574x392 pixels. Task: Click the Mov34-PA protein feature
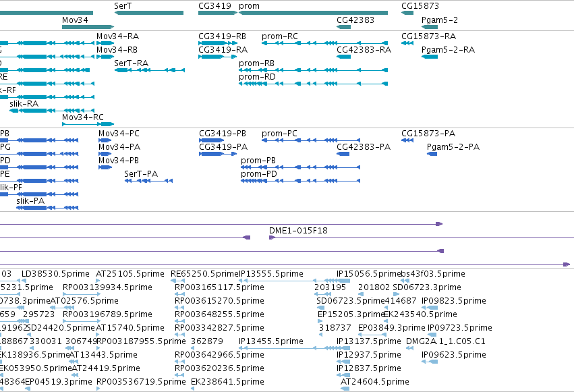point(105,154)
